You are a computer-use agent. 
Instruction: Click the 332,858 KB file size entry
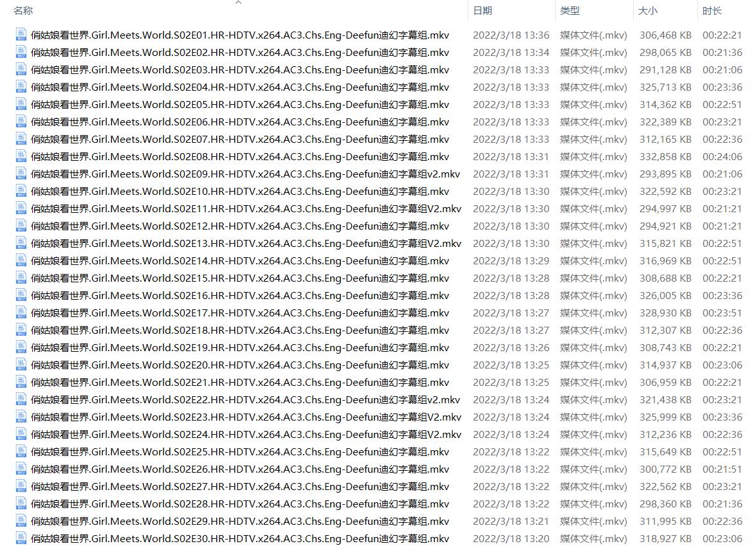(665, 157)
